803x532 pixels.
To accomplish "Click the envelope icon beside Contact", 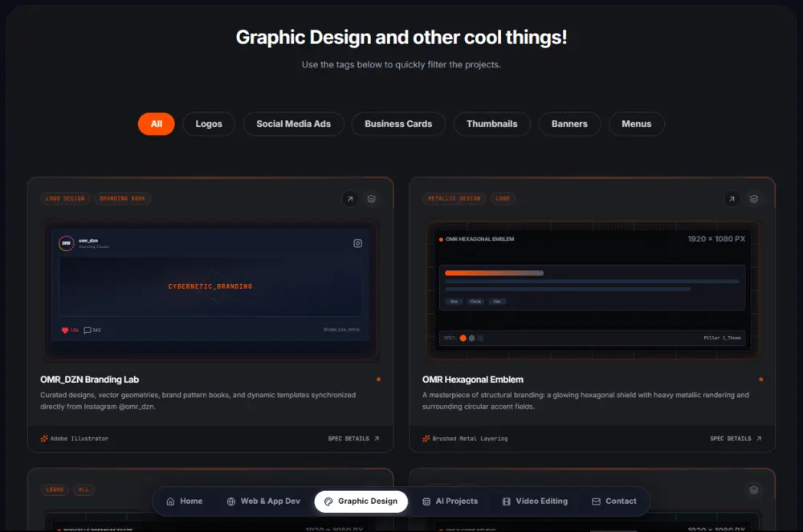I will point(596,502).
